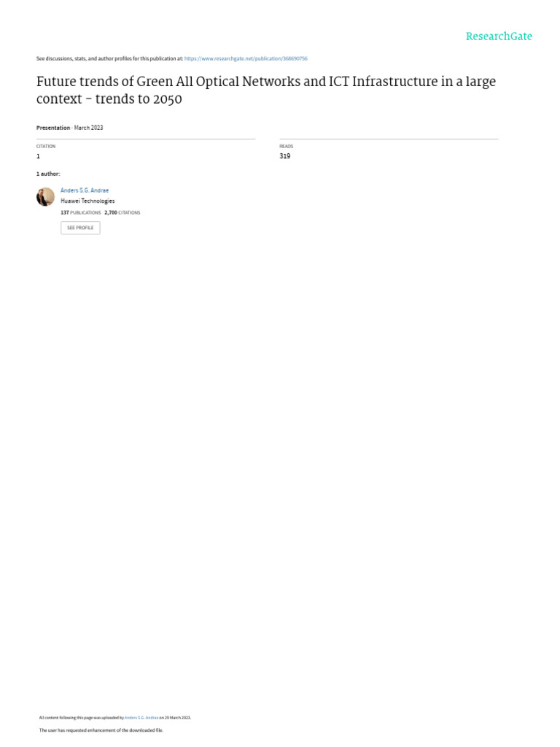Click the '1 author:' heading
The image size is (560, 747).
(48, 174)
